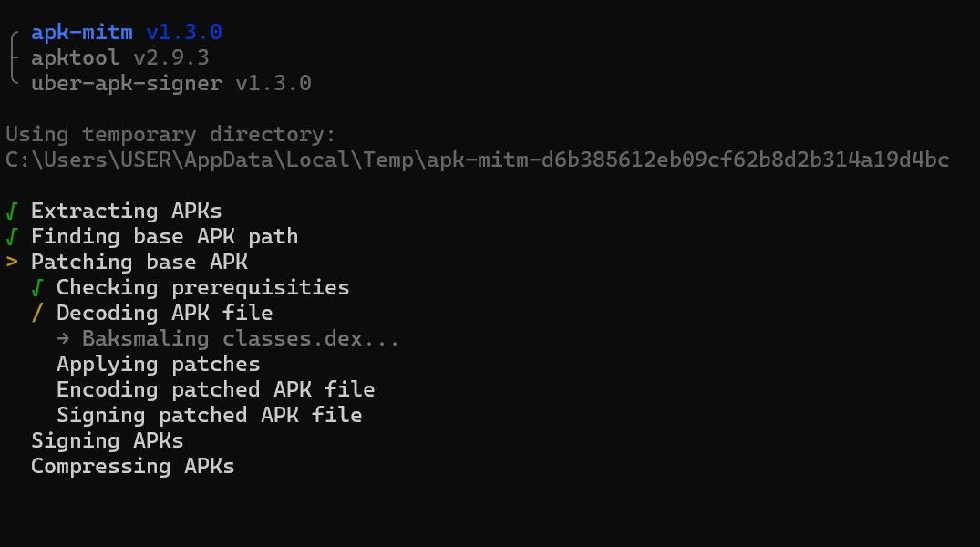Click the Decoding APK file text
980x547 pixels.
click(164, 313)
